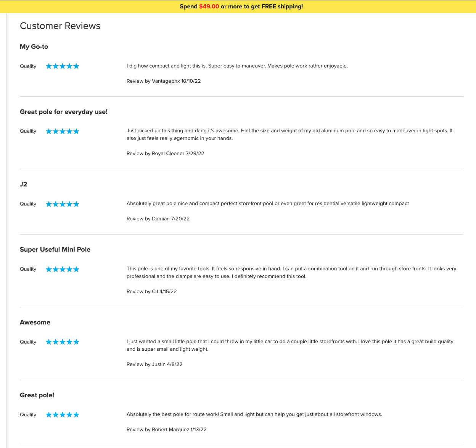Click the Super Useful Mini Pole title

point(55,249)
